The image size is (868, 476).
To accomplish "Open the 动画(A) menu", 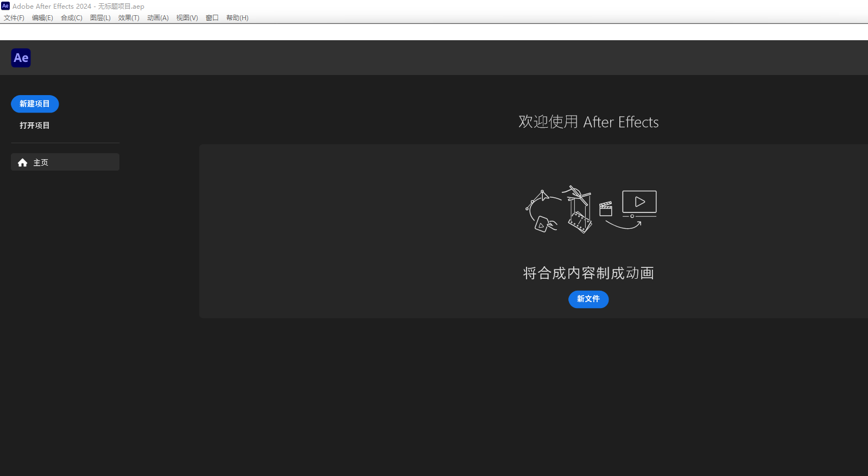I will (157, 18).
